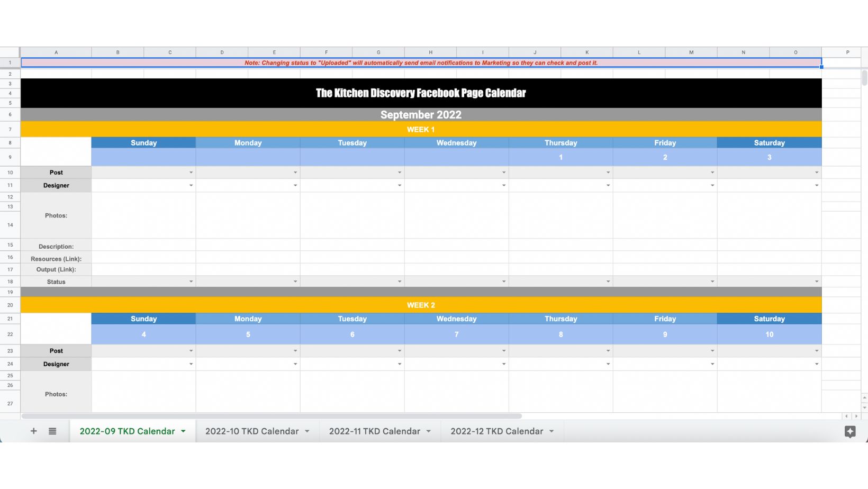This screenshot has height=489, width=868.
Task: Select the Description: label cell
Action: point(56,246)
